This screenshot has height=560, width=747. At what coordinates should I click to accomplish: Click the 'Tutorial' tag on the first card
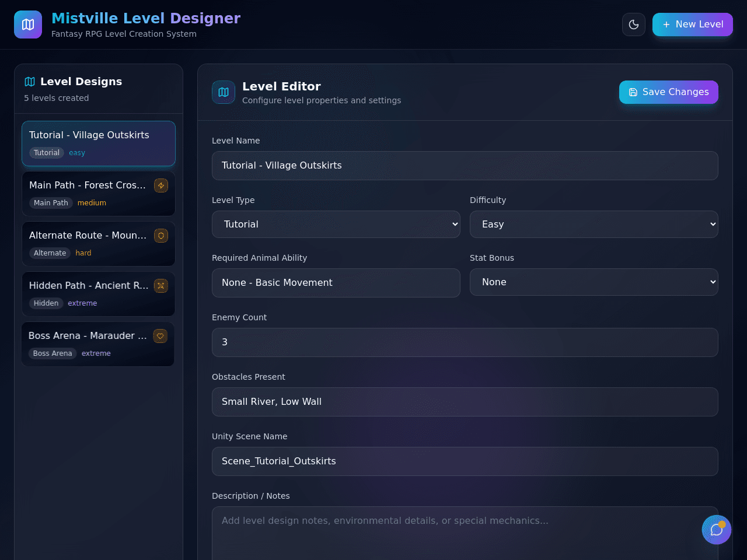point(47,153)
